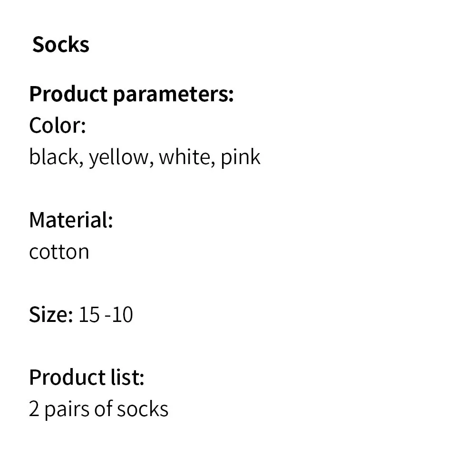The width and height of the screenshot is (476, 476).
Task: Click the word "Product" in "Product parameters:"
Action: 68,94
